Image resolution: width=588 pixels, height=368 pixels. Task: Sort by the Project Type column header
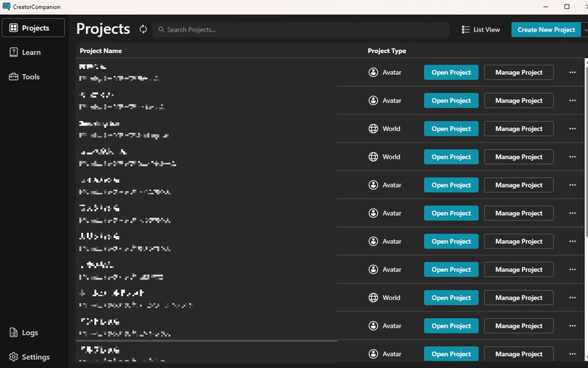[x=387, y=51]
